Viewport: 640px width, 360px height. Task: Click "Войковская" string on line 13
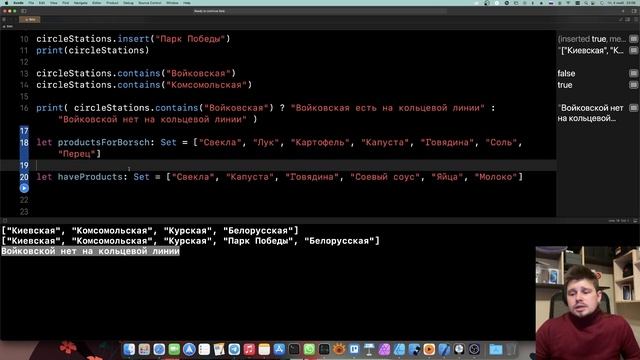pyautogui.click(x=198, y=73)
